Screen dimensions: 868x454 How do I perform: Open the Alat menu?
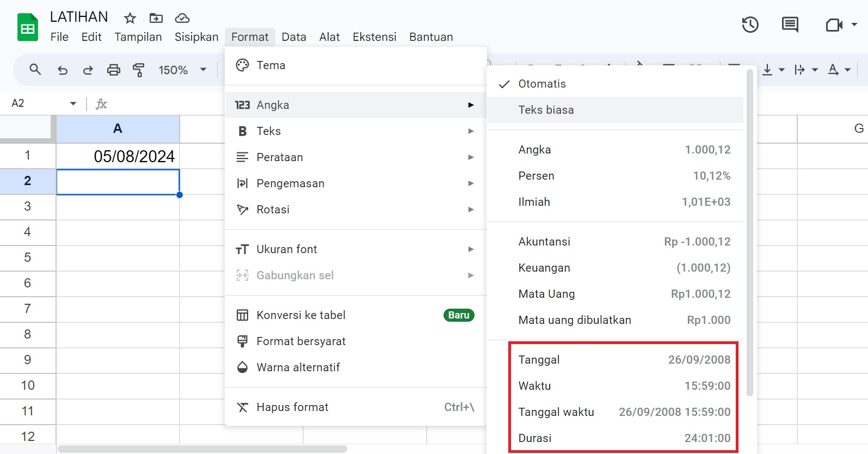(x=329, y=37)
